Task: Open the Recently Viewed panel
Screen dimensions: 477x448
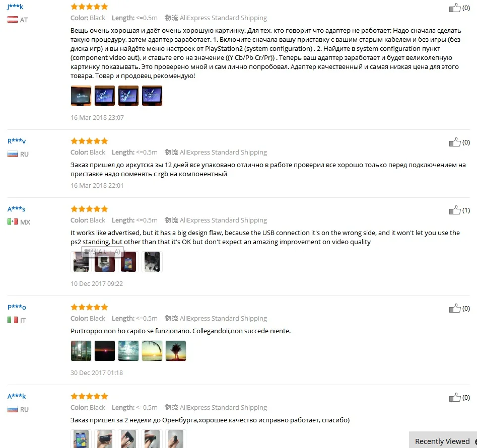Action: [x=443, y=441]
